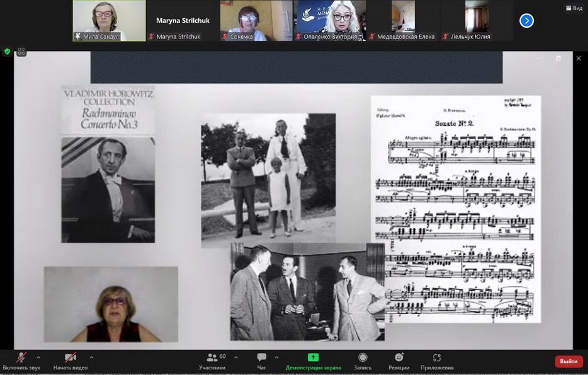This screenshot has height=375, width=588.
Task: Expand audio options arrow beside Включить звук
Action: click(x=38, y=358)
